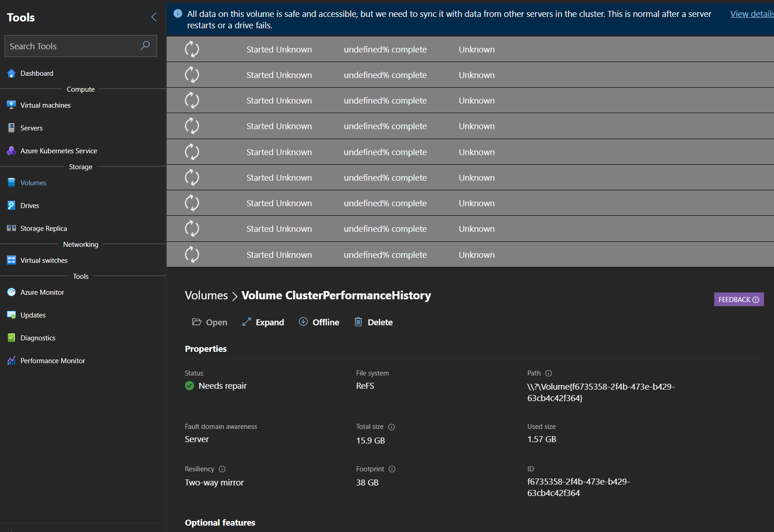Collapse the Tools sidebar with the chevron
This screenshot has width=774, height=532.
point(153,17)
